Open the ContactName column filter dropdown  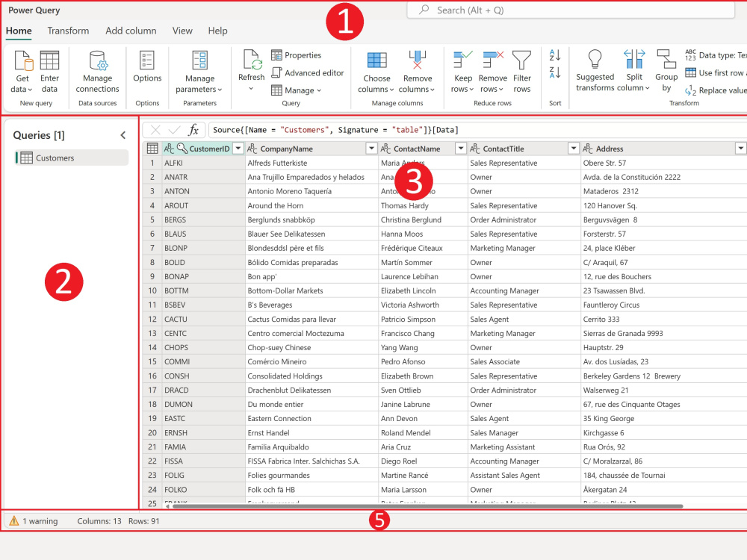click(460, 149)
